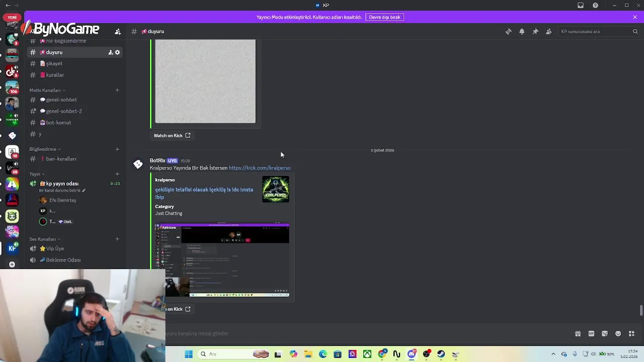644x362 pixels.
Task: Open apps icon in message bar
Action: click(632, 333)
